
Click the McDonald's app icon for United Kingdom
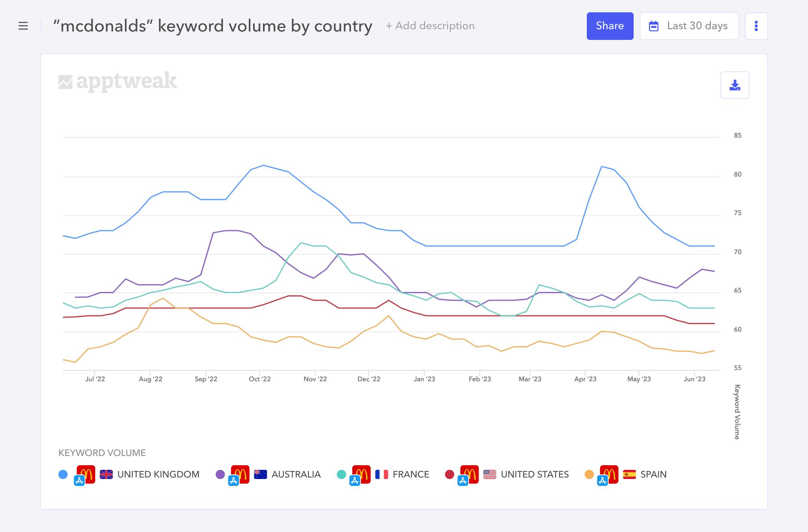click(86, 473)
